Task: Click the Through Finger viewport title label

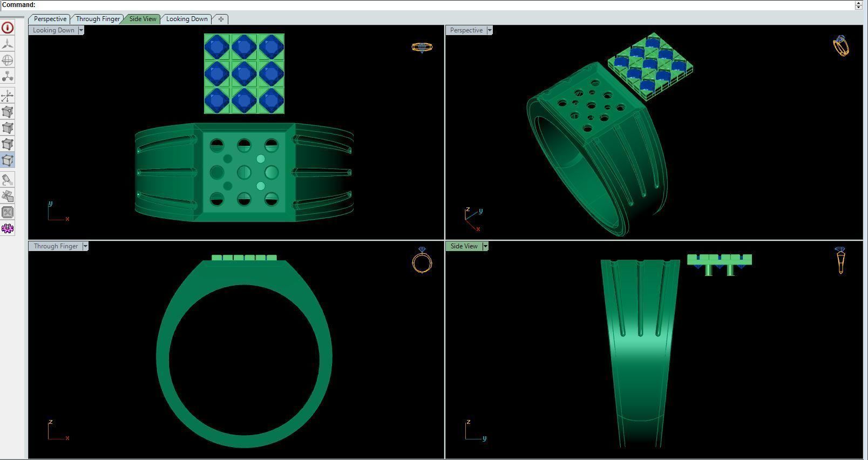Action: click(56, 246)
